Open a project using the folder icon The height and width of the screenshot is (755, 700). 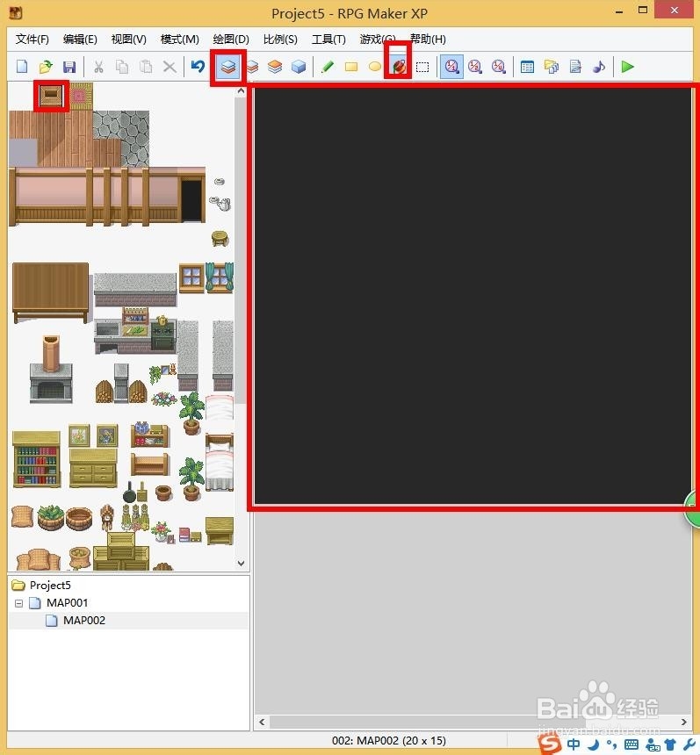(46, 67)
